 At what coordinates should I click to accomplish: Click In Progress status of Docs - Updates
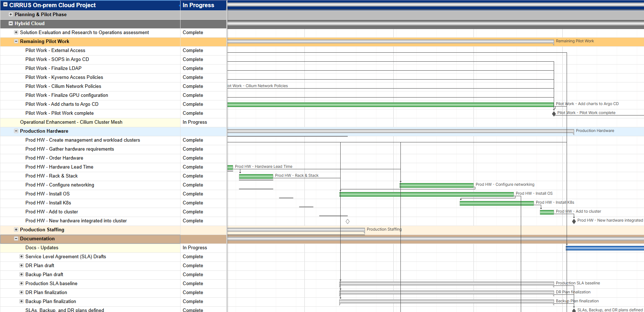pos(195,248)
